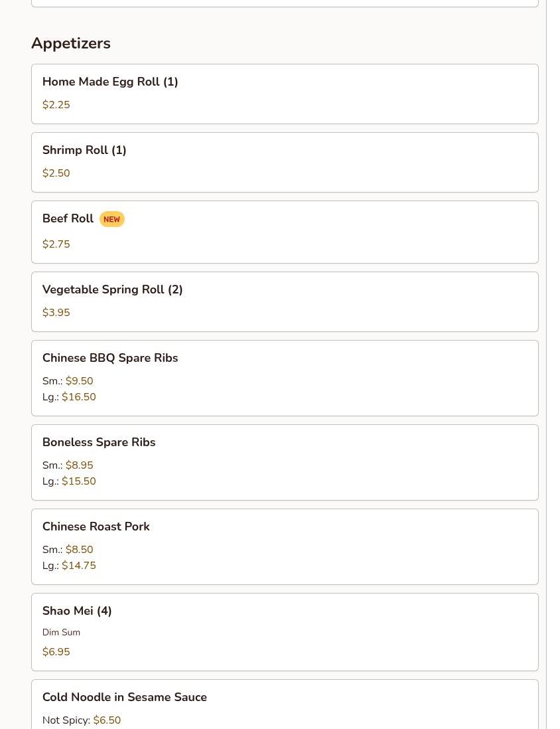Select the Shao Mei (4) item
The image size is (560, 729).
[x=285, y=632]
